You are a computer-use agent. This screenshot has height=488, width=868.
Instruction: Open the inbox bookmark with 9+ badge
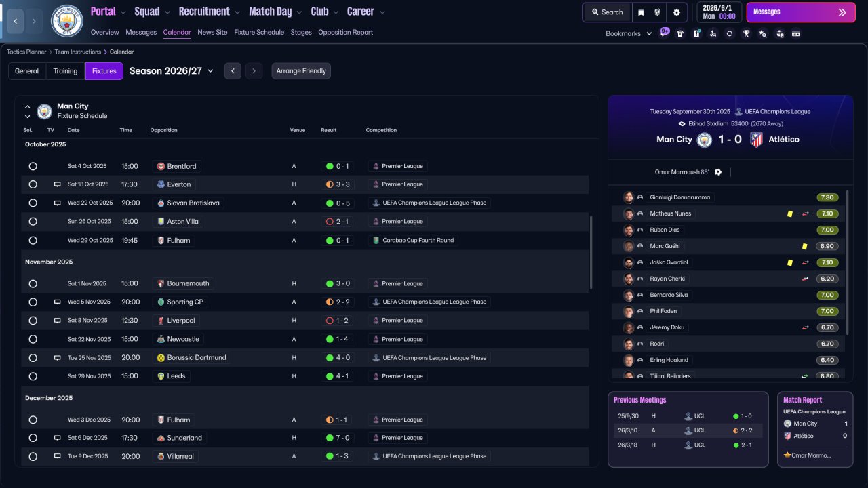click(665, 33)
